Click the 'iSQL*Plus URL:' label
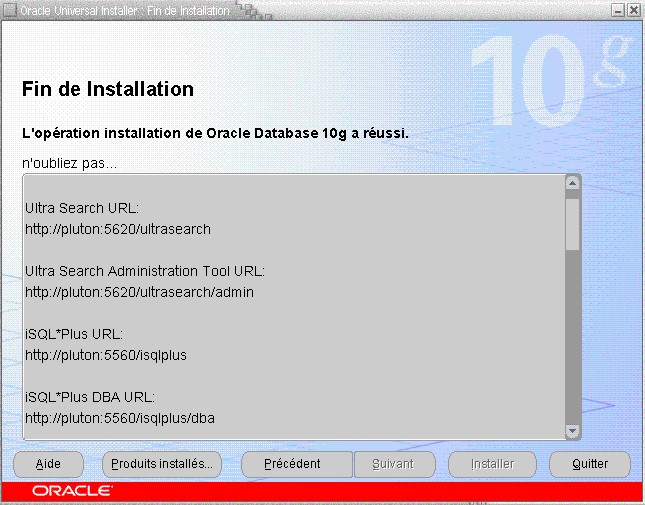Image resolution: width=645 pixels, height=505 pixels. pos(74,334)
